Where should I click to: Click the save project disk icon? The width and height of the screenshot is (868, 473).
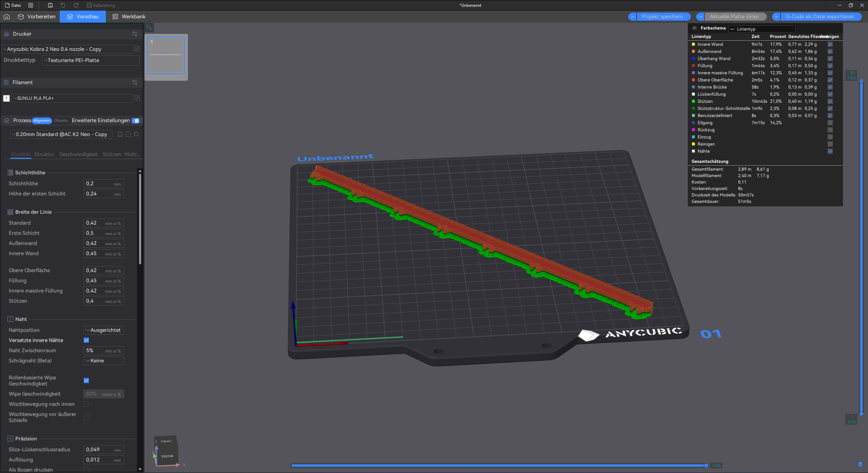[x=50, y=5]
